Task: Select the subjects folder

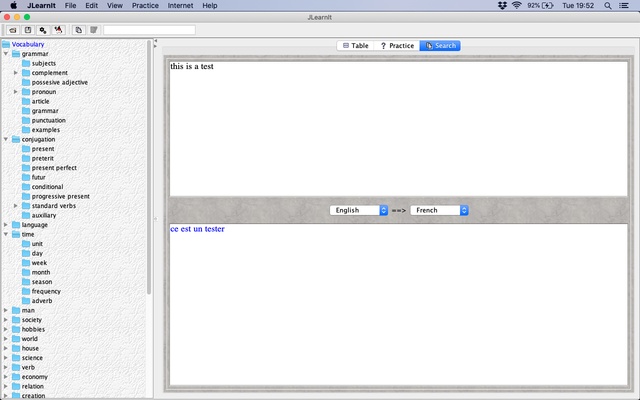Action: pyautogui.click(x=39, y=63)
